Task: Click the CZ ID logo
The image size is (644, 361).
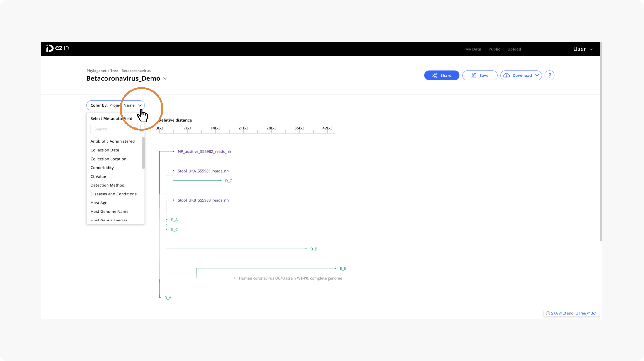Action: click(x=58, y=48)
